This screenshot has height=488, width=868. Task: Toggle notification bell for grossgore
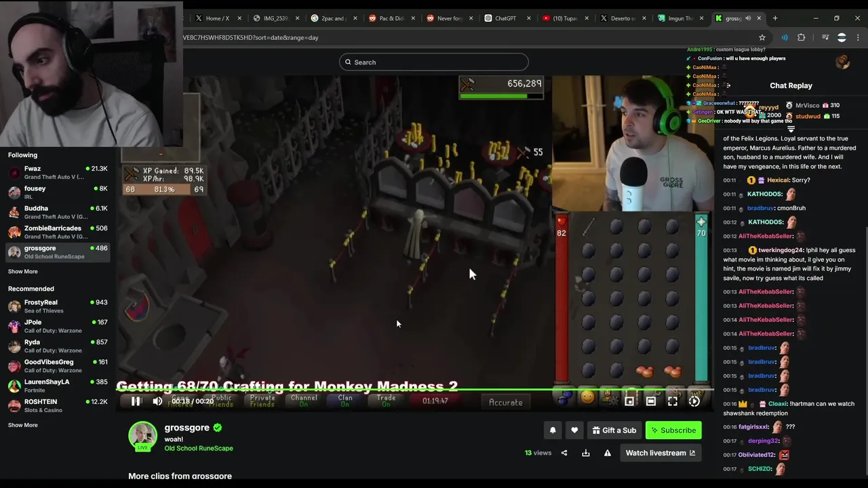coord(553,430)
